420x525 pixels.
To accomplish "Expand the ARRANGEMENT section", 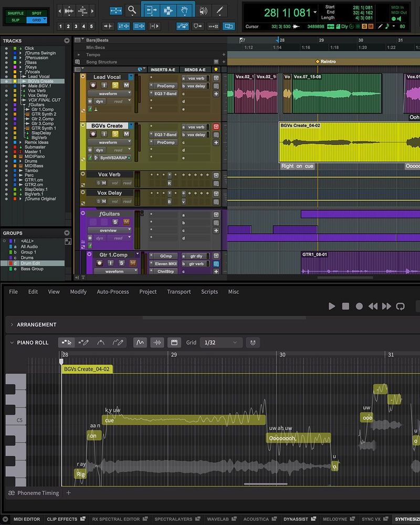I will click(x=12, y=324).
